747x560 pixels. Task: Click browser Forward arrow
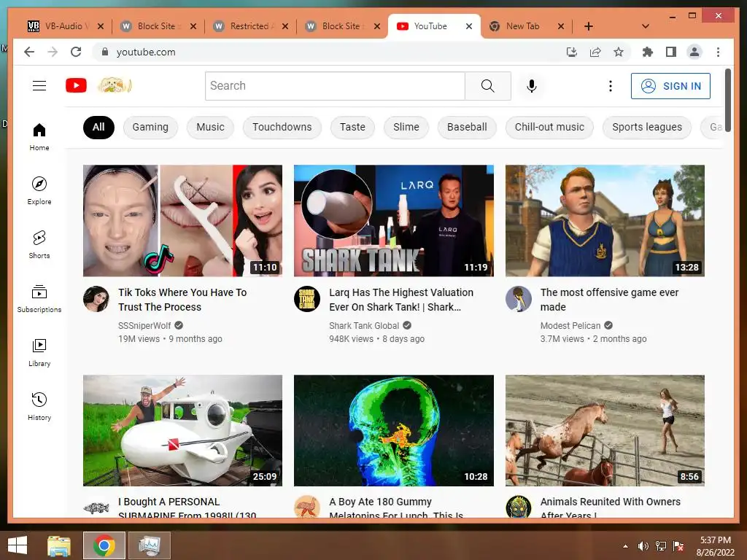click(x=53, y=52)
